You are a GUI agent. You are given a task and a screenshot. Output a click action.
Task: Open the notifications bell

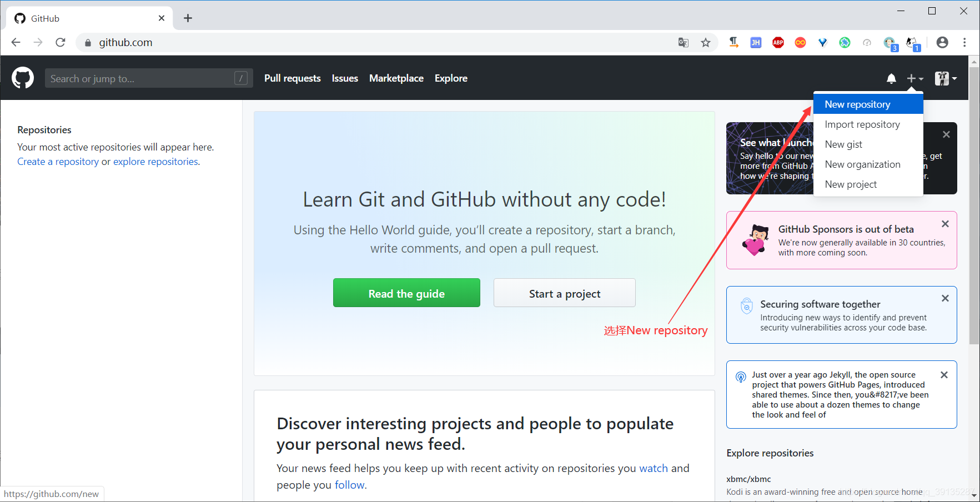point(891,78)
